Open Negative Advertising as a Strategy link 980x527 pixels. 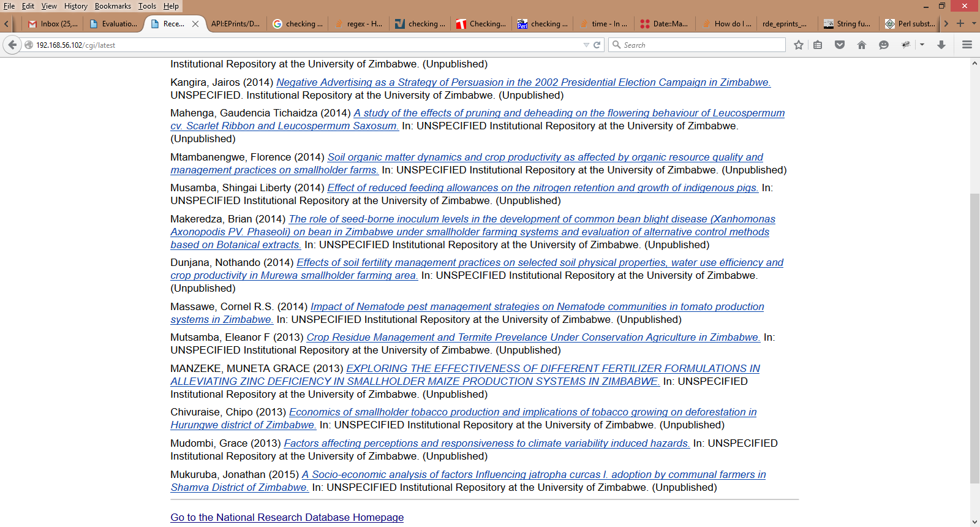(x=524, y=82)
